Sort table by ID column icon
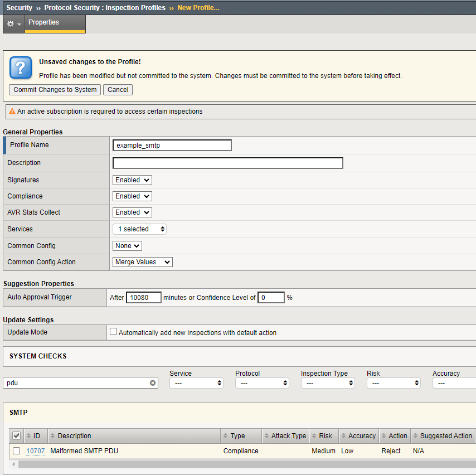Screen dimensions: 476x475 pos(29,436)
